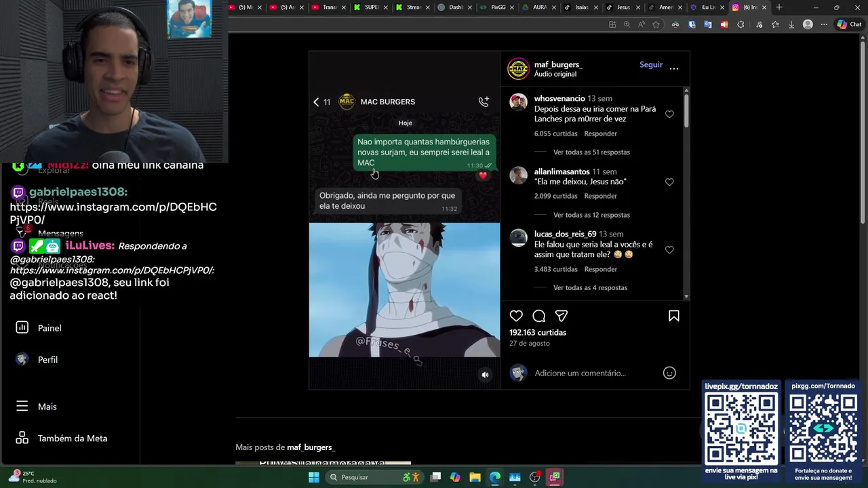This screenshot has height=488, width=868.
Task: Open the mountain-picture app on the taskbar
Action: [515, 477]
